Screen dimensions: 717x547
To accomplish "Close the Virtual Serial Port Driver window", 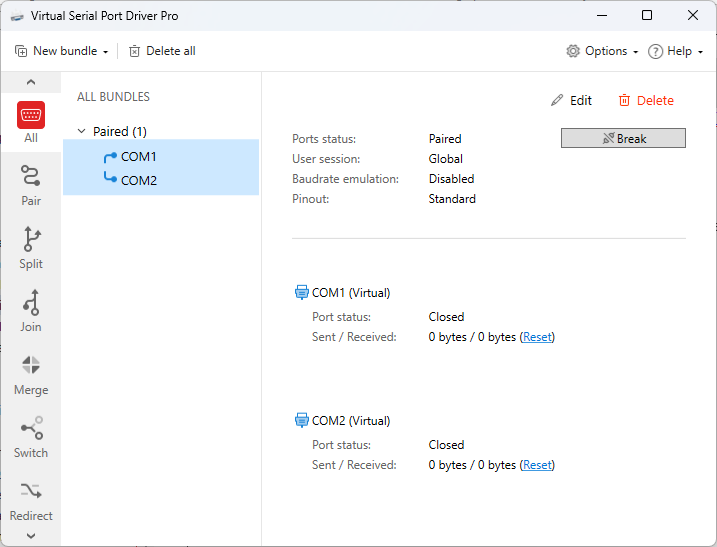I will click(693, 16).
